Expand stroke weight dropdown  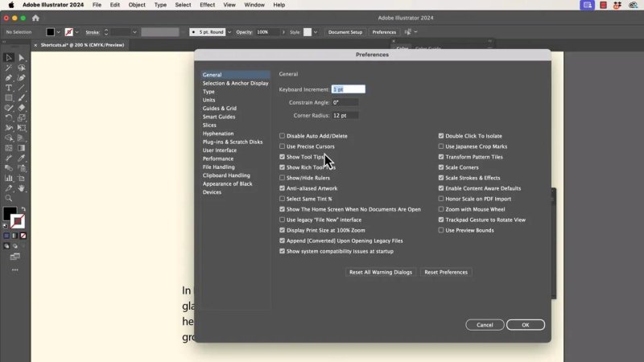tap(134, 32)
